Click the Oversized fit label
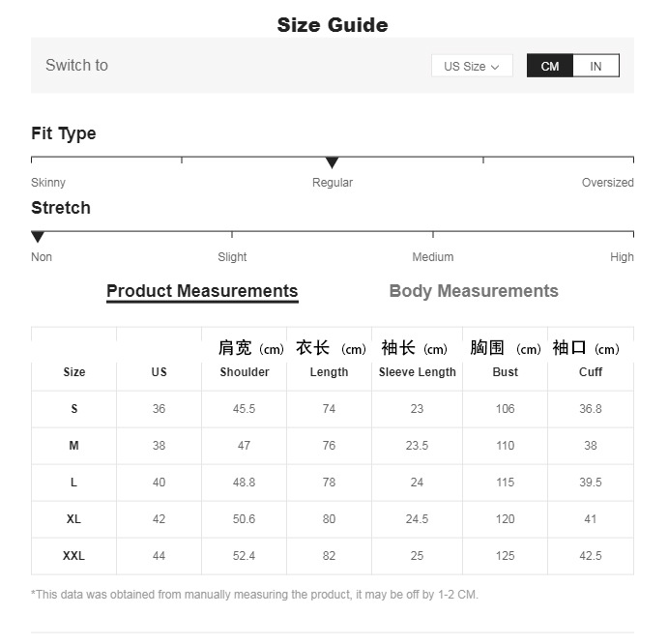668x644 pixels. tap(607, 183)
